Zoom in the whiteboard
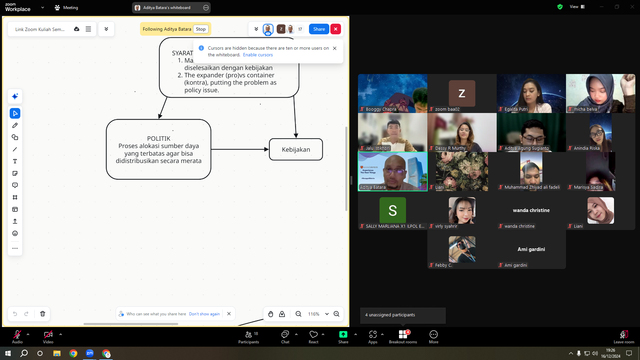640x360 pixels. pos(336,314)
